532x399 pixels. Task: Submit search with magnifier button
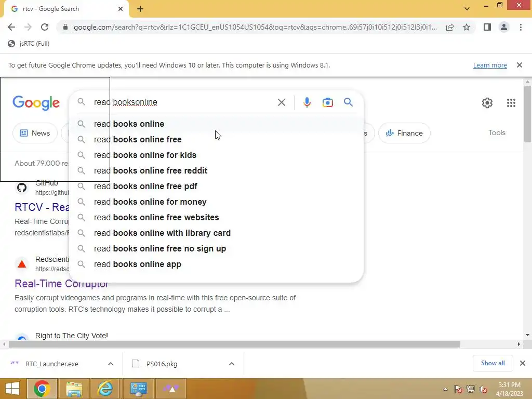348,102
